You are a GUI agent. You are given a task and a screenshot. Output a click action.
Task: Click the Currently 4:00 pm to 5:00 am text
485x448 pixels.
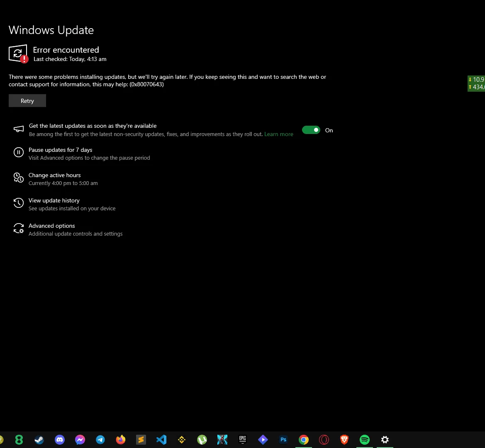(63, 183)
